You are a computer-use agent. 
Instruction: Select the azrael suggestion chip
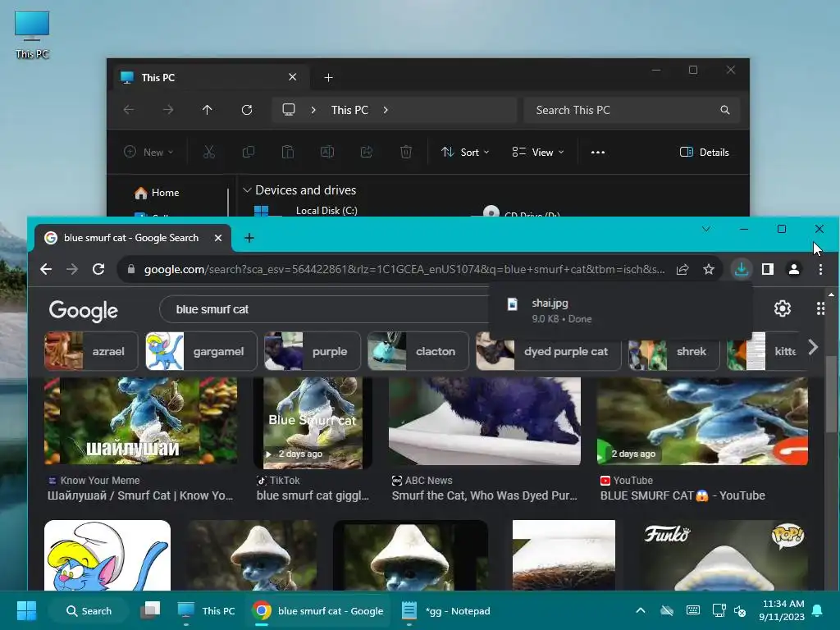91,351
